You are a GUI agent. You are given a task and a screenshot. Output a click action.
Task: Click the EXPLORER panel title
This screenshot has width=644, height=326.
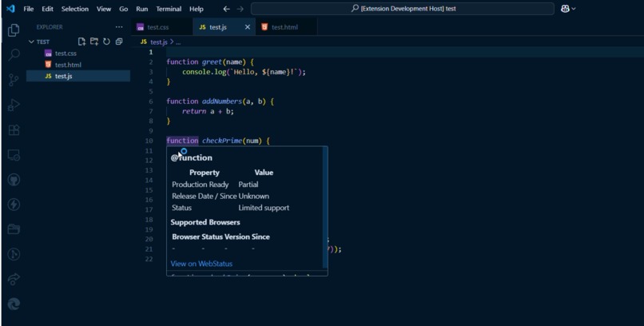point(50,27)
